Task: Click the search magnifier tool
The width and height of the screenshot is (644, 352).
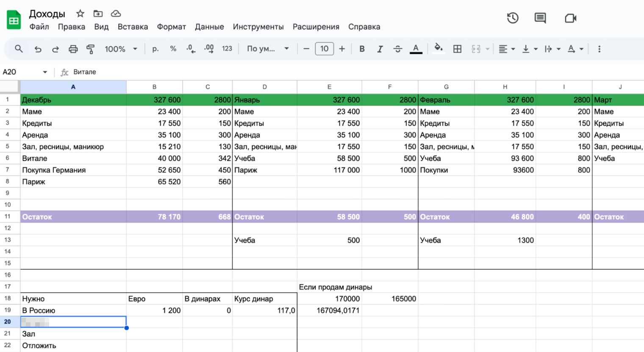Action: (x=19, y=49)
